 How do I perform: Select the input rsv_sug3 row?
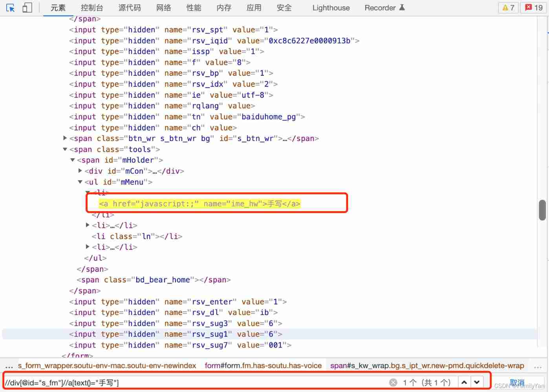(176, 323)
